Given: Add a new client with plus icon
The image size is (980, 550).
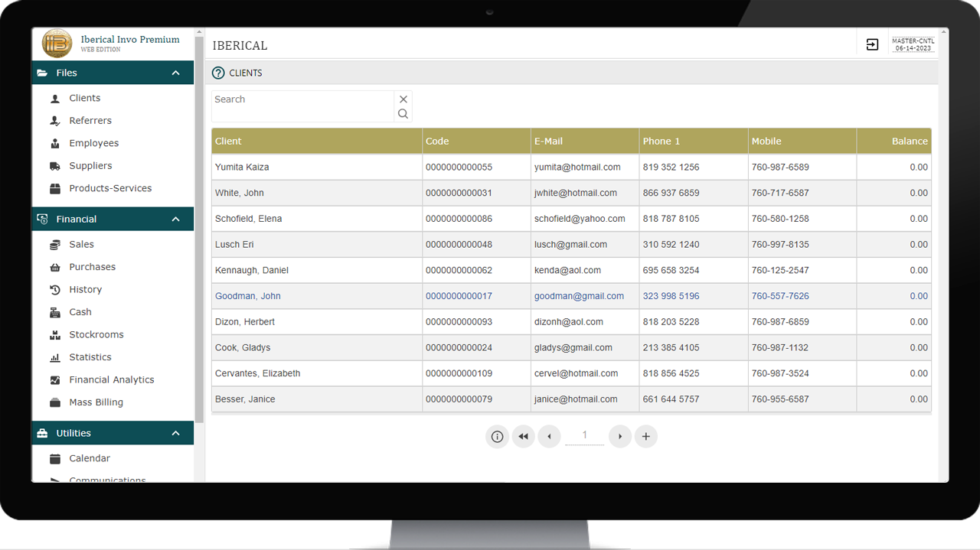Looking at the screenshot, I should (x=645, y=437).
